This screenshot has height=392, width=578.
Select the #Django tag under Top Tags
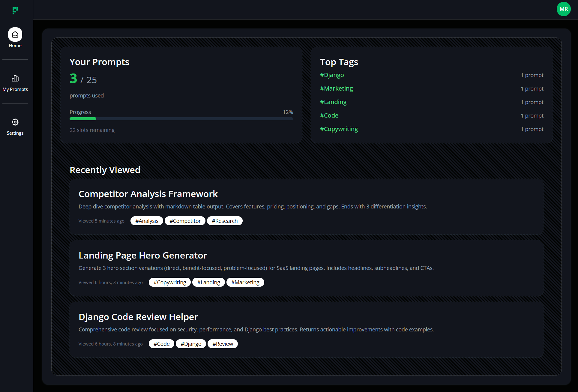[x=332, y=75]
